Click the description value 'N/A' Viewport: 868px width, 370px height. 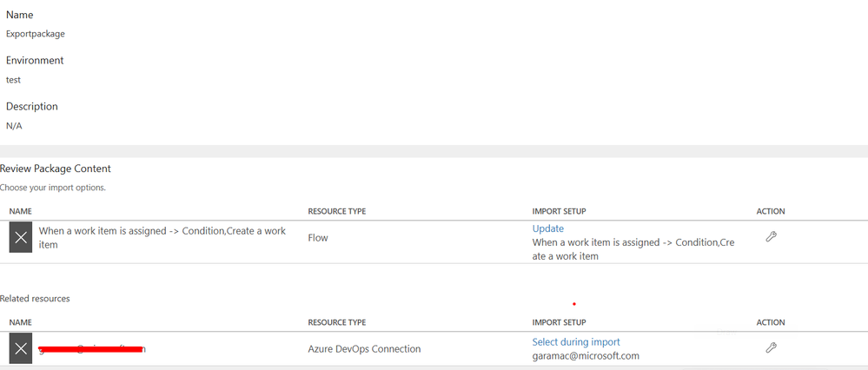[x=14, y=126]
